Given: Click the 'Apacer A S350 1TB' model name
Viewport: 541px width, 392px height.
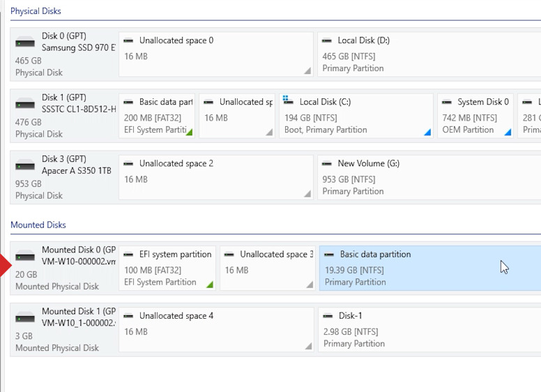Looking at the screenshot, I should click(x=77, y=170).
